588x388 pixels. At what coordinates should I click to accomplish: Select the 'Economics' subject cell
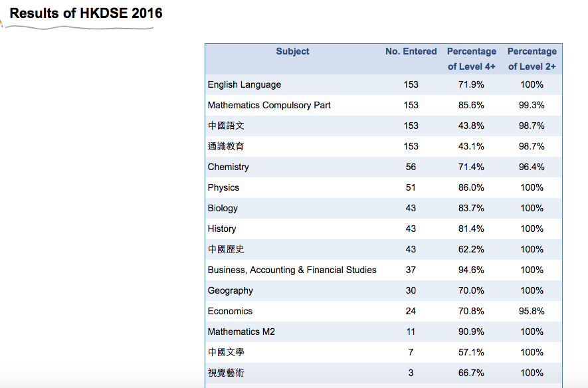tap(230, 311)
